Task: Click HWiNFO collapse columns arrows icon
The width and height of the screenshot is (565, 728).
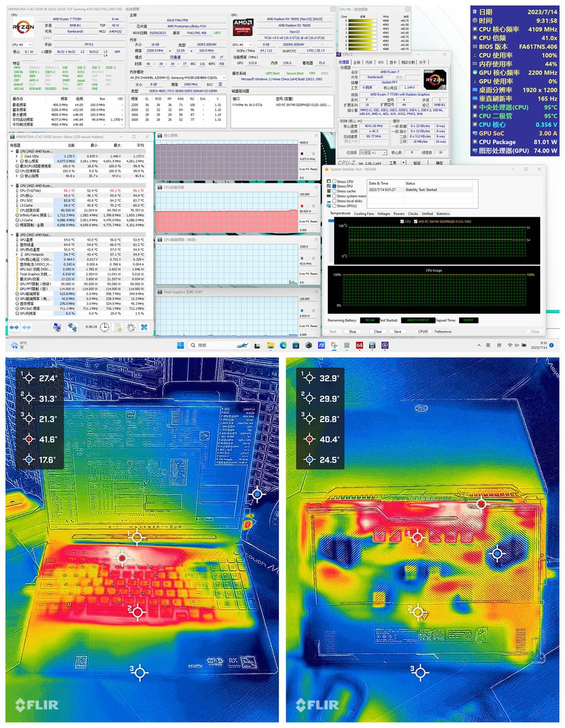Action: tap(26, 327)
